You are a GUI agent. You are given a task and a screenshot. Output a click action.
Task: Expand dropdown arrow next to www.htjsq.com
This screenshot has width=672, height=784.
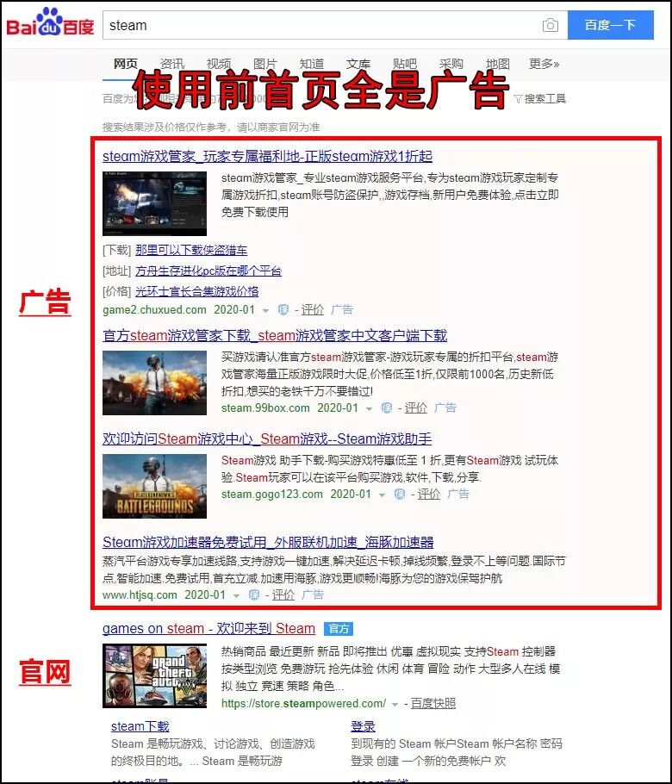pyautogui.click(x=237, y=595)
